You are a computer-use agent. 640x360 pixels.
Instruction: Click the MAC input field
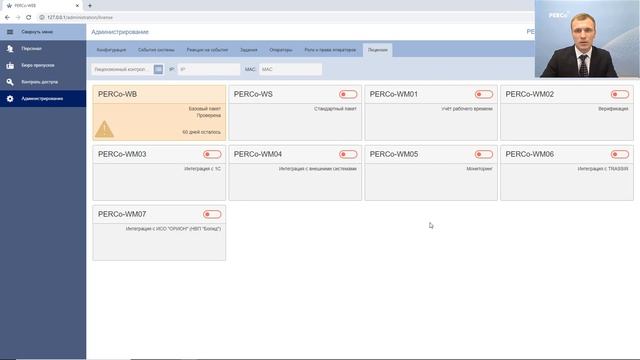pos(290,69)
